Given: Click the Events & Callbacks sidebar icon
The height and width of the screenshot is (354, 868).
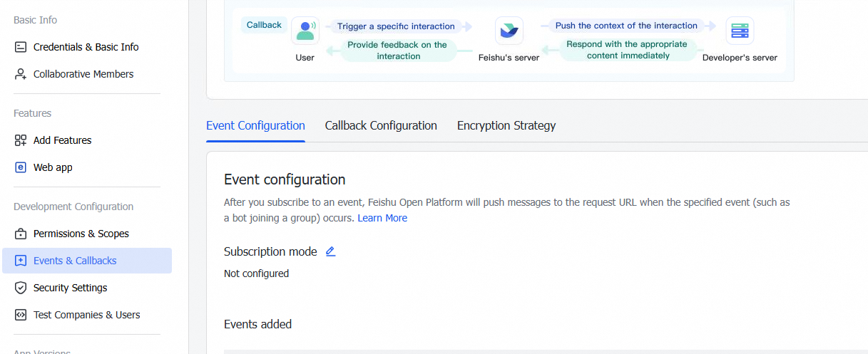Looking at the screenshot, I should tap(20, 261).
